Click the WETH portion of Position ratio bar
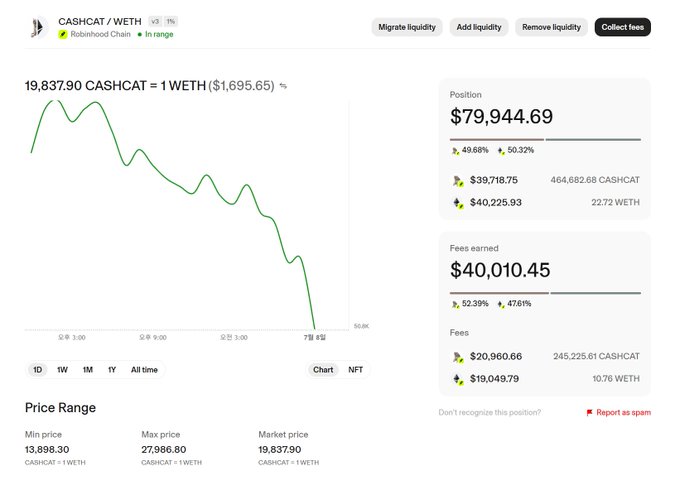This screenshot has height=490, width=680. pyautogui.click(x=593, y=140)
